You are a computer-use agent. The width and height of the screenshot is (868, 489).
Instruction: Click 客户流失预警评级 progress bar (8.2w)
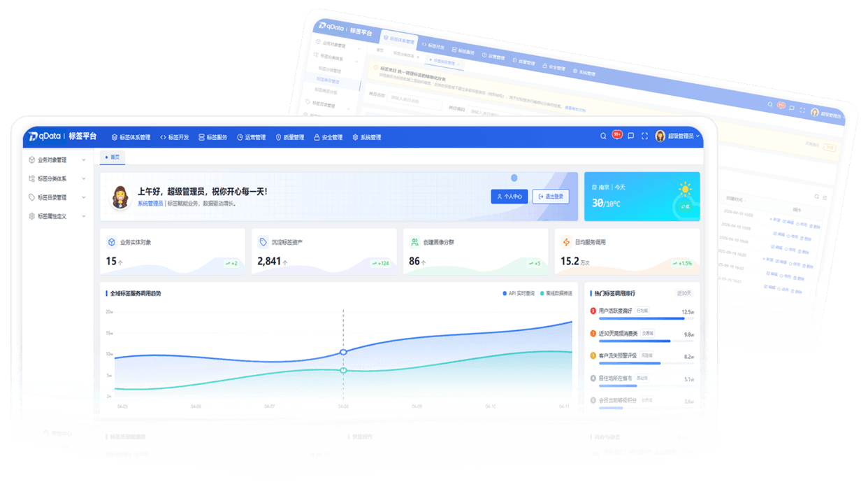(x=646, y=364)
